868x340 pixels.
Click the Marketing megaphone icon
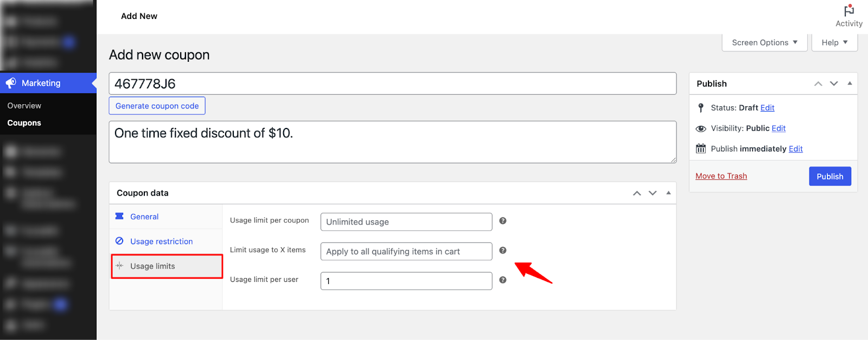point(11,83)
